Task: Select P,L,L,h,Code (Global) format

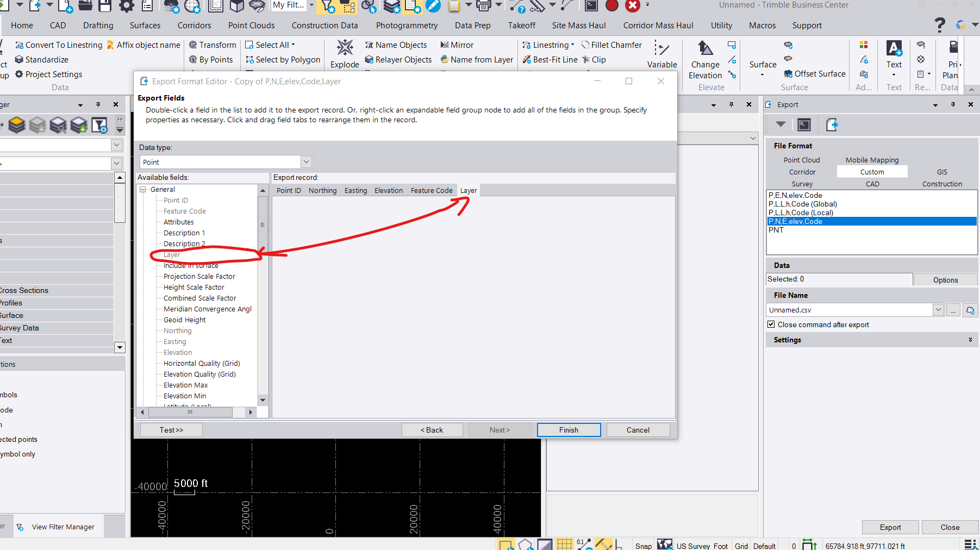Action: pyautogui.click(x=802, y=204)
